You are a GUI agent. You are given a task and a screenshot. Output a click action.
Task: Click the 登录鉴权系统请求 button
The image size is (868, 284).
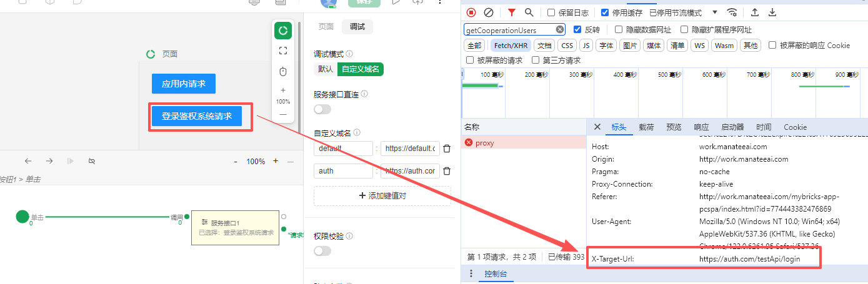pos(197,116)
